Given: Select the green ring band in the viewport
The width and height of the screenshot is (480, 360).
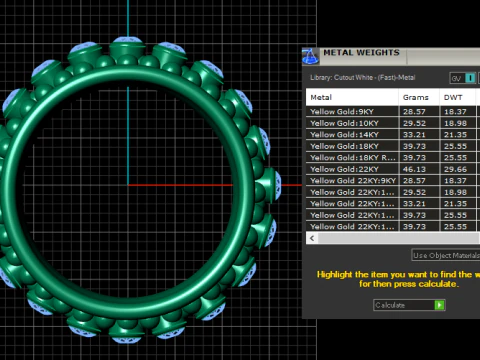Looking at the screenshot, I should tap(128, 73).
